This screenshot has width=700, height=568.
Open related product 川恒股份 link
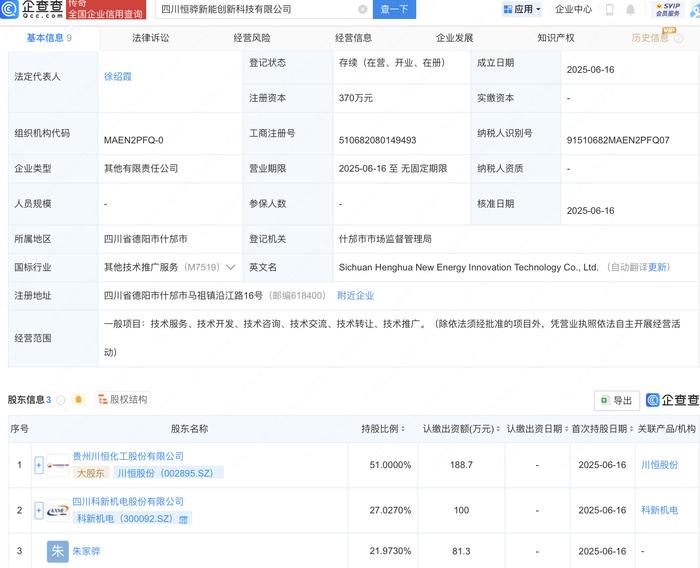tap(659, 465)
